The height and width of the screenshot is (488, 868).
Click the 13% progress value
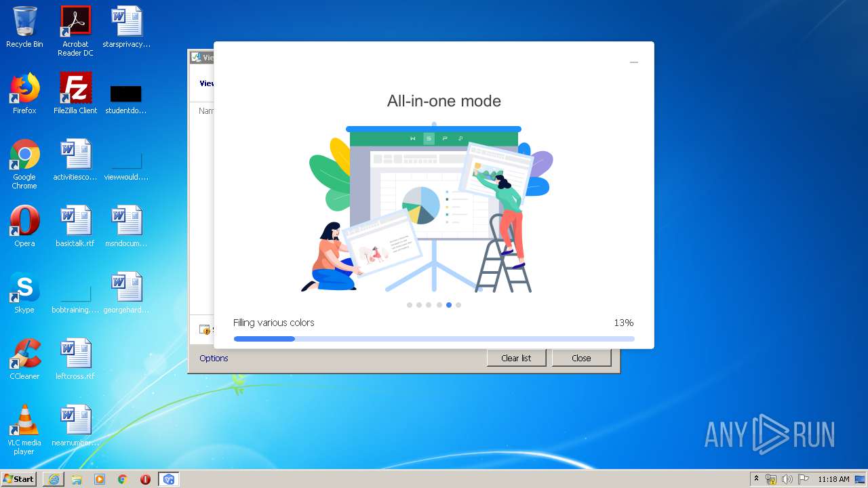click(624, 323)
